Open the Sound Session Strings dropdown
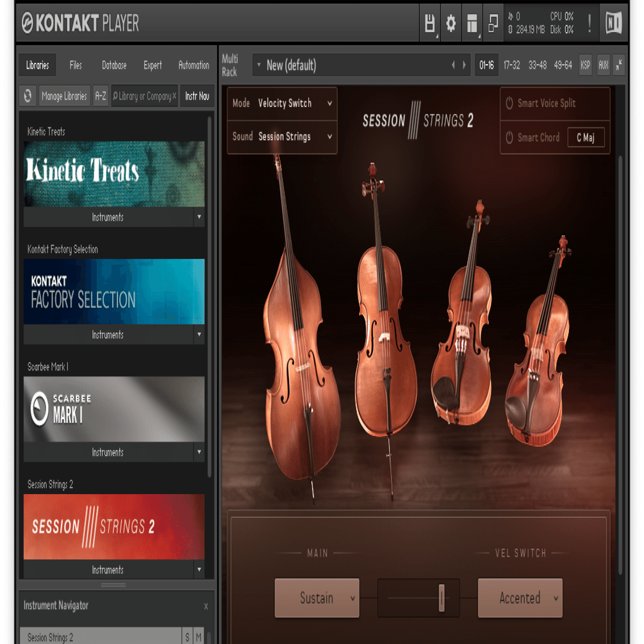Viewport: 644px width, 644px height. [x=282, y=136]
